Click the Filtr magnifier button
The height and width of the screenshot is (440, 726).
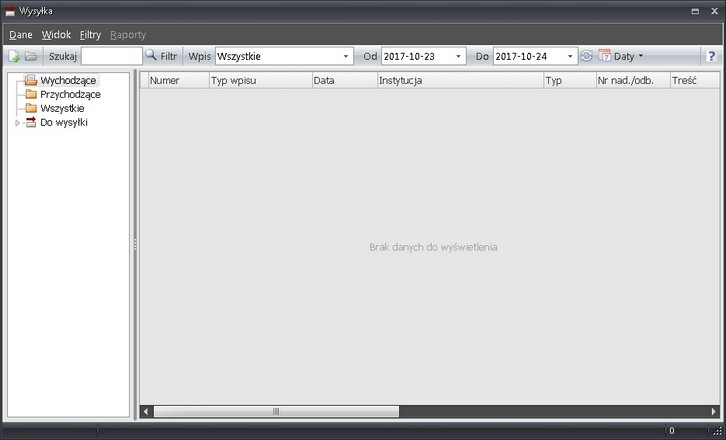(161, 56)
